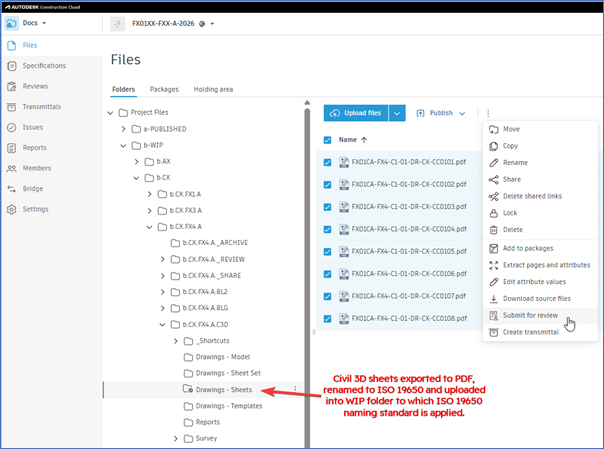Viewport: 604px width, 449px height.
Task: Uncheck the CC0108.pdf row checkbox
Action: pos(327,318)
